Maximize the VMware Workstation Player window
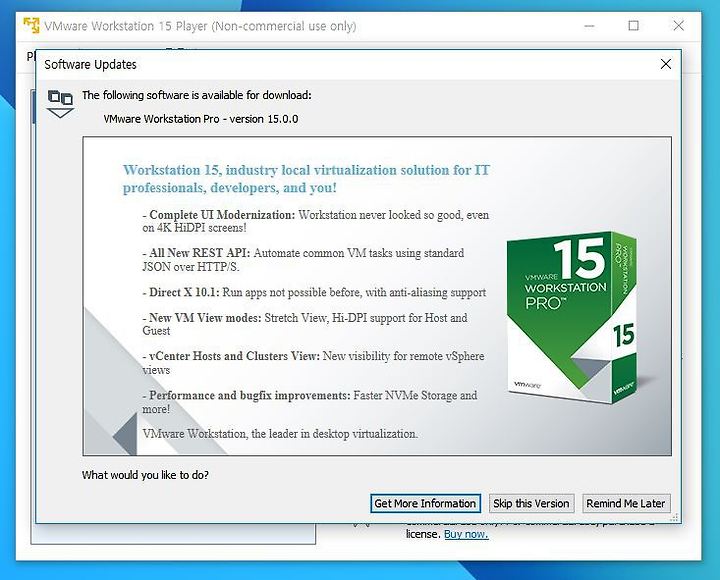 [x=634, y=25]
